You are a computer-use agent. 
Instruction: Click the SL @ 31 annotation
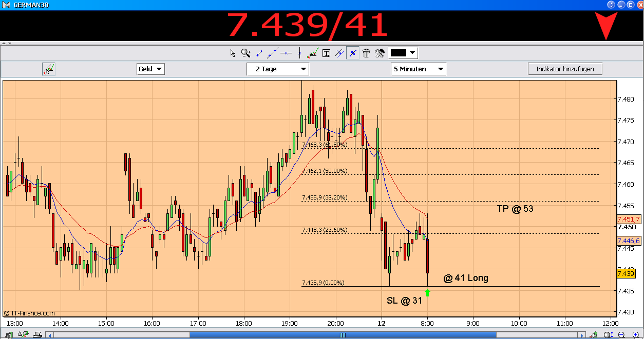coord(404,301)
